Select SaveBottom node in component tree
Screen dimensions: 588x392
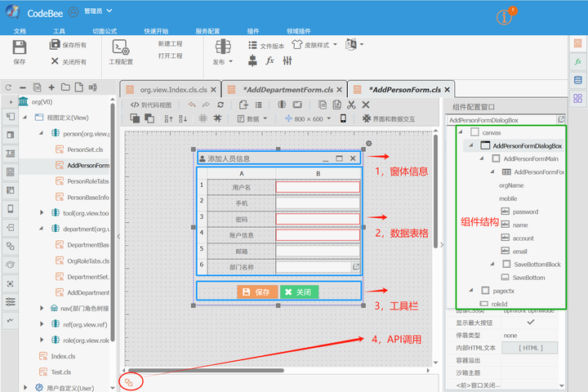point(528,278)
